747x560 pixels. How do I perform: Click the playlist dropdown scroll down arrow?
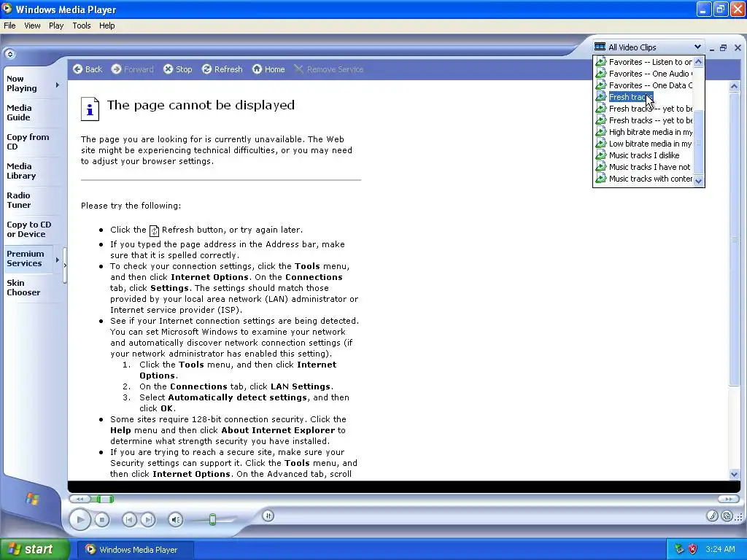point(698,181)
